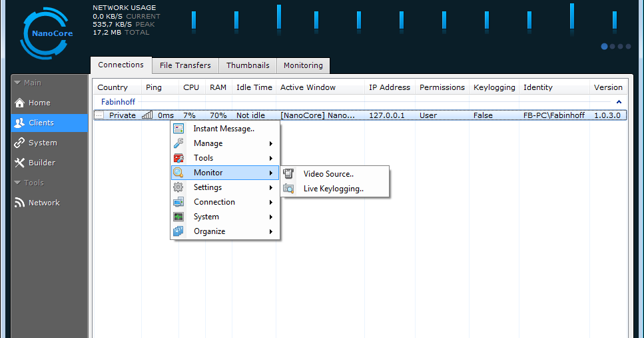Sort by Country column header

tap(117, 87)
